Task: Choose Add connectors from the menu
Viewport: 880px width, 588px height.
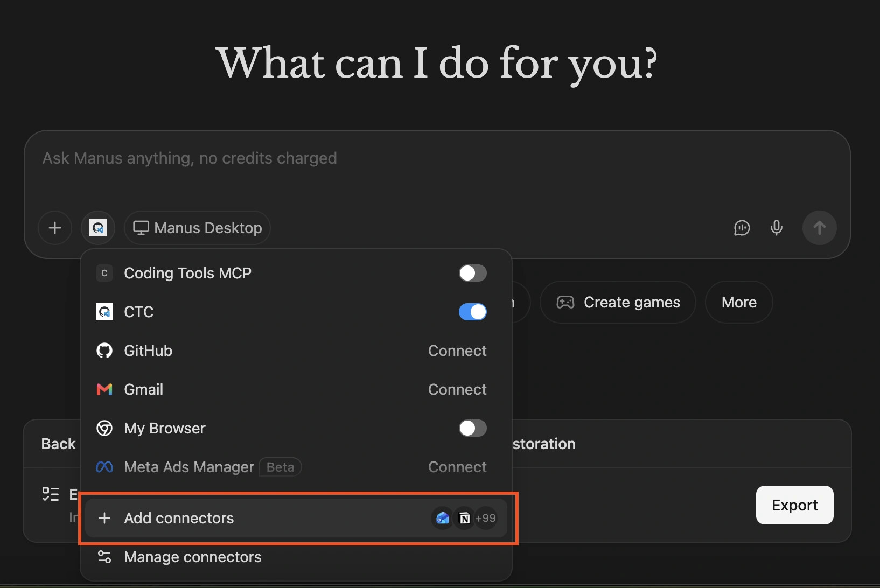Action: coord(296,518)
